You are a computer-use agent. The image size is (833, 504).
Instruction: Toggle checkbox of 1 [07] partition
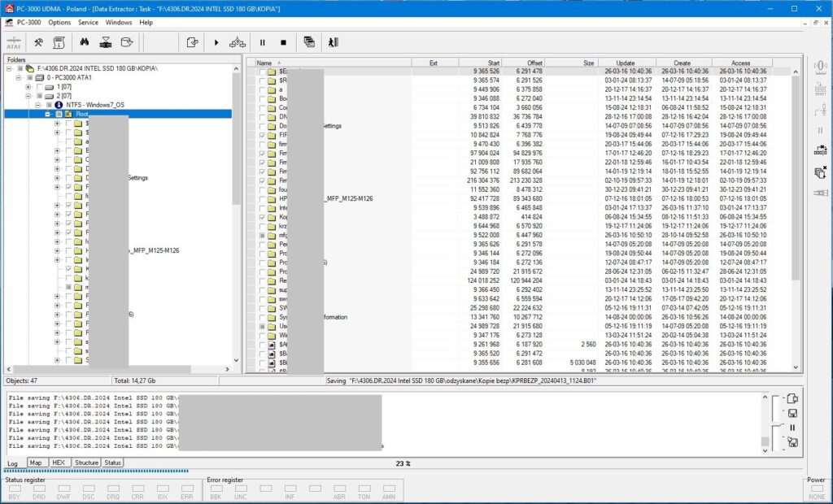[39, 86]
